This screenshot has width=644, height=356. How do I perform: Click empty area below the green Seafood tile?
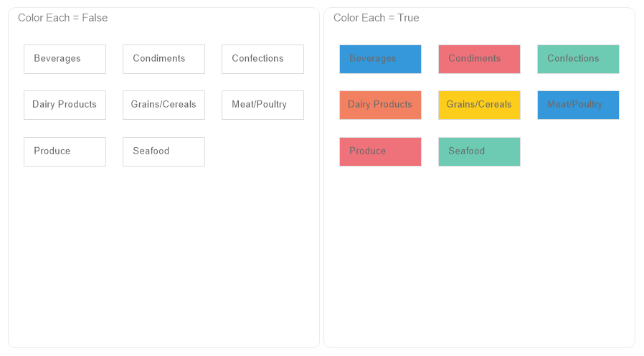479,237
